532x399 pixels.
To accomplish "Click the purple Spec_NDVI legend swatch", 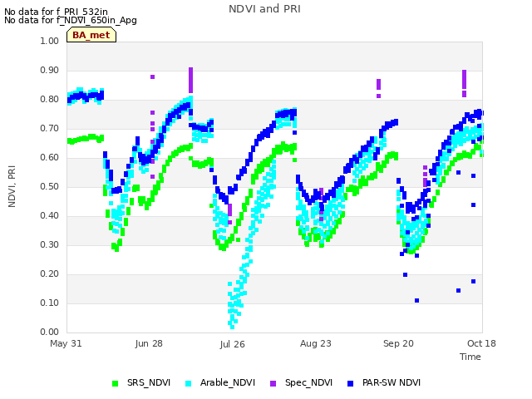I will tap(273, 383).
